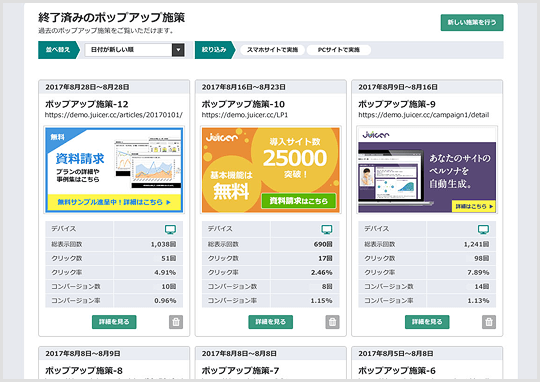Screen dimensions: 540x382
Task: Open the 導入サイト数 25000 banner thumbnail
Action: tap(271, 170)
